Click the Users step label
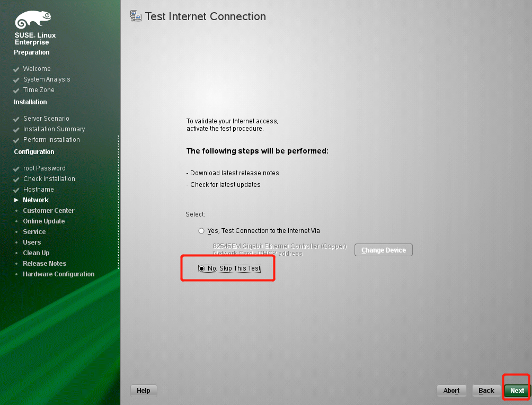Viewport: 532px width, 405px height. 32,242
